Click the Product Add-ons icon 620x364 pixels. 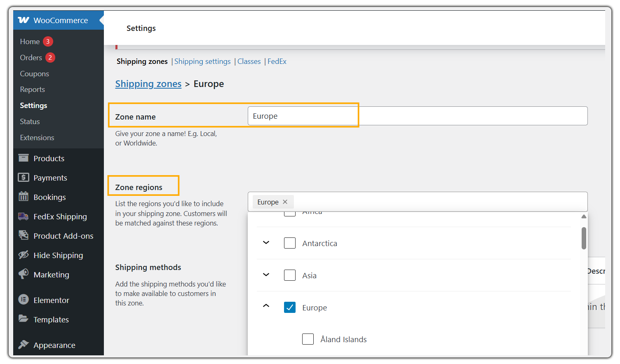23,235
